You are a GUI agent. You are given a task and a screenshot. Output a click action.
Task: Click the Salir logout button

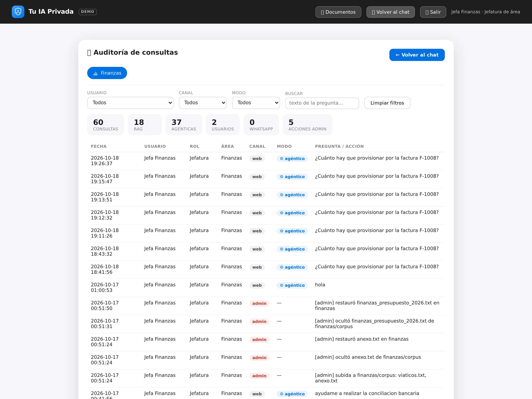(433, 12)
